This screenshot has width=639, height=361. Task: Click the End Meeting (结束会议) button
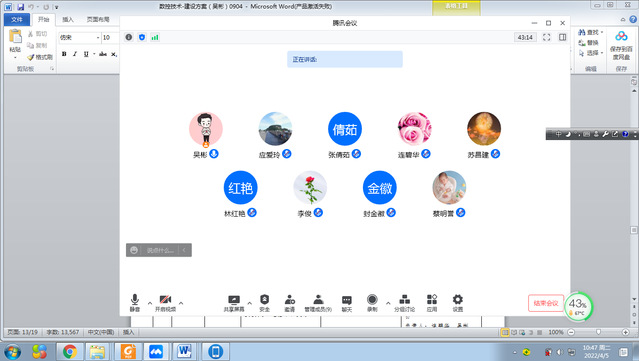point(546,303)
